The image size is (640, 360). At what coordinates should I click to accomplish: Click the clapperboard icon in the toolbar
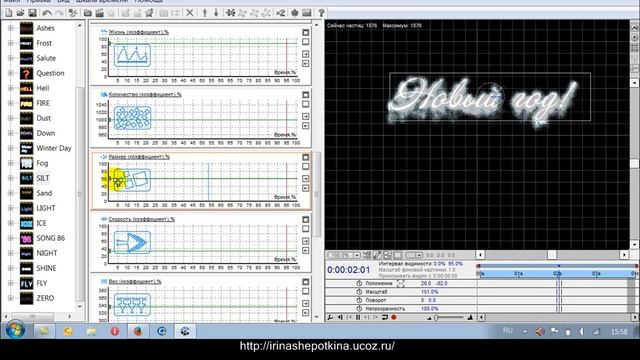tap(99, 13)
